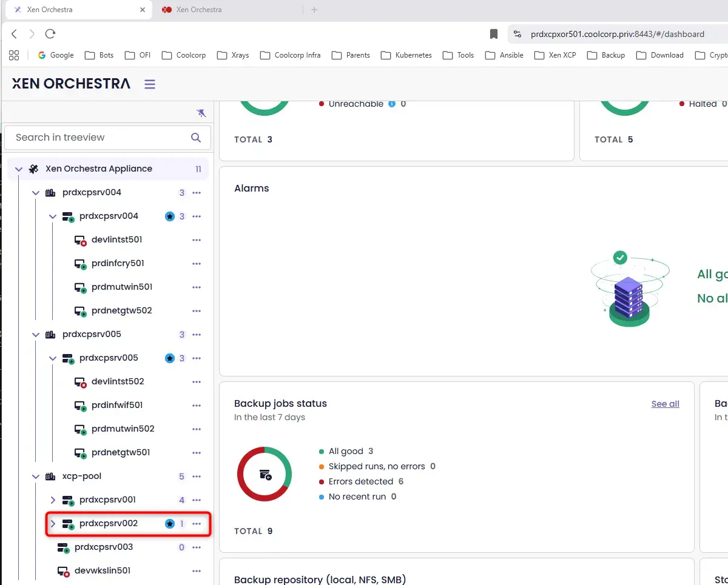Click the info icon next to Unreachable
728x585 pixels.
tap(392, 104)
